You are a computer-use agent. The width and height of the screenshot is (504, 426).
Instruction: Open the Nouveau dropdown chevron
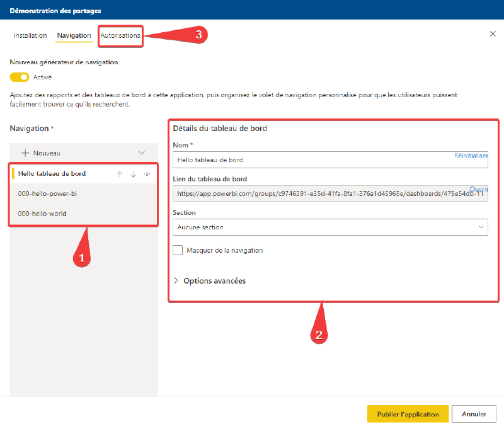pyautogui.click(x=141, y=153)
